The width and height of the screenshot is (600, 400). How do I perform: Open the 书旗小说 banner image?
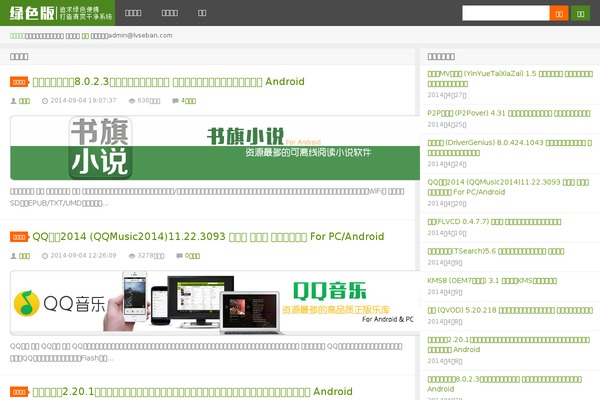pyautogui.click(x=215, y=148)
